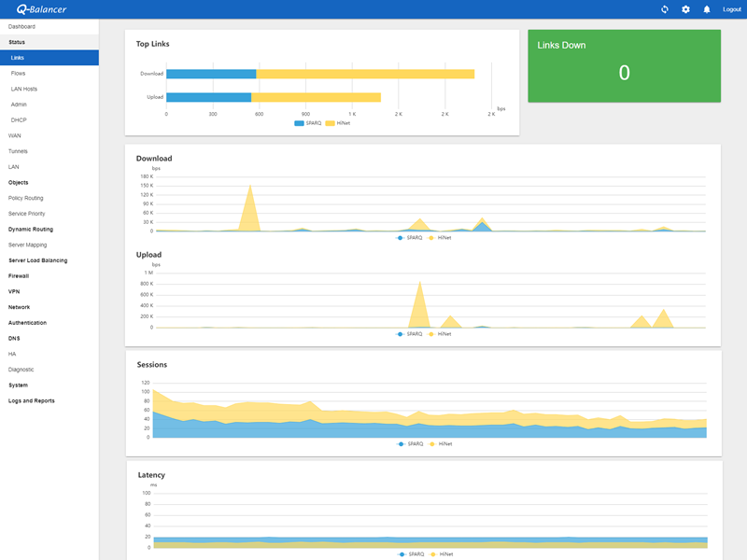Click the Sessions chart heading
Viewport: 747px width, 560px height.
tap(152, 365)
